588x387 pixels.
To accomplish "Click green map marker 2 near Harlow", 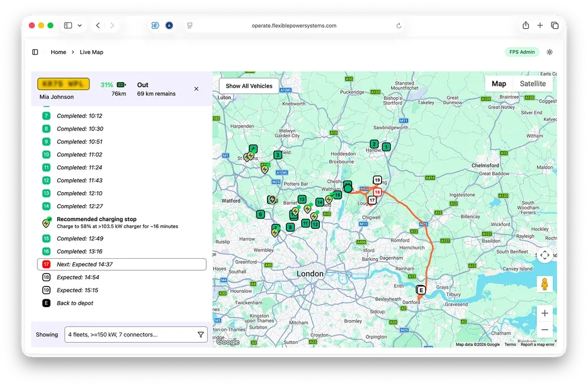I will pyautogui.click(x=374, y=144).
